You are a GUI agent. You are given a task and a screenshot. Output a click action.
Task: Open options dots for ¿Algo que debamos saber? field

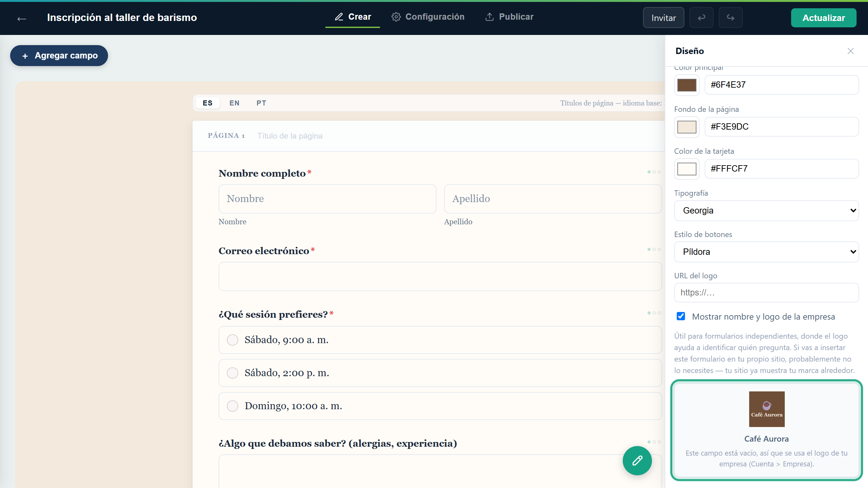click(654, 442)
